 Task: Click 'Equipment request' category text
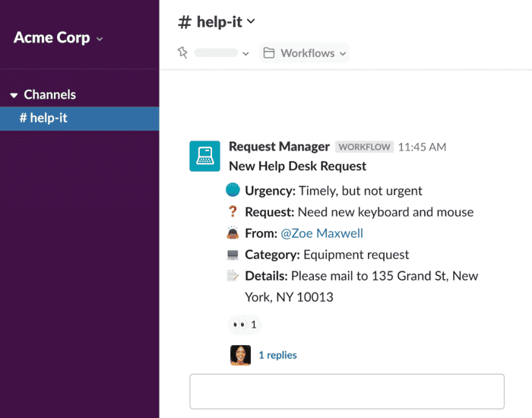click(x=356, y=255)
